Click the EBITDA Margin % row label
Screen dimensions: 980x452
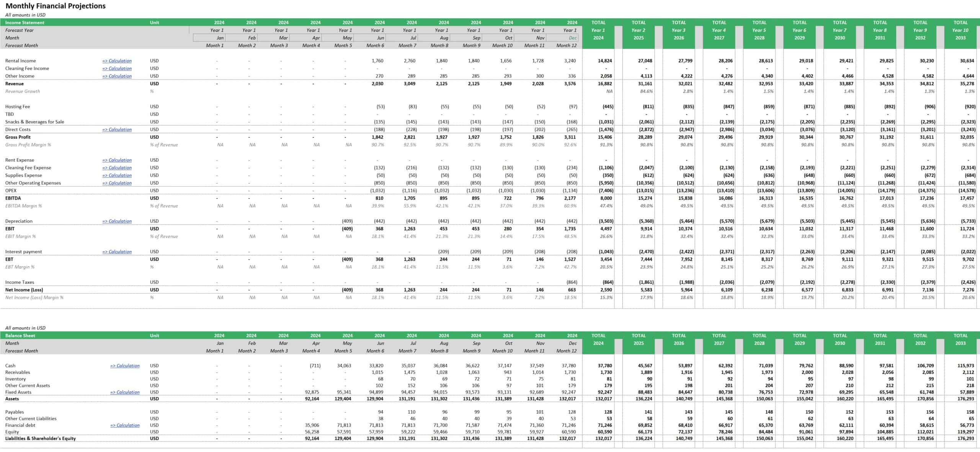click(24, 206)
